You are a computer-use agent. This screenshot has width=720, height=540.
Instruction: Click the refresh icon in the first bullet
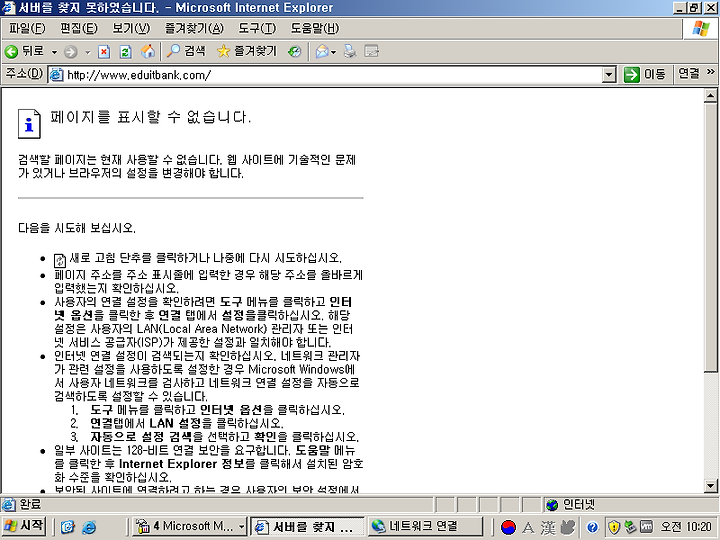[60, 260]
